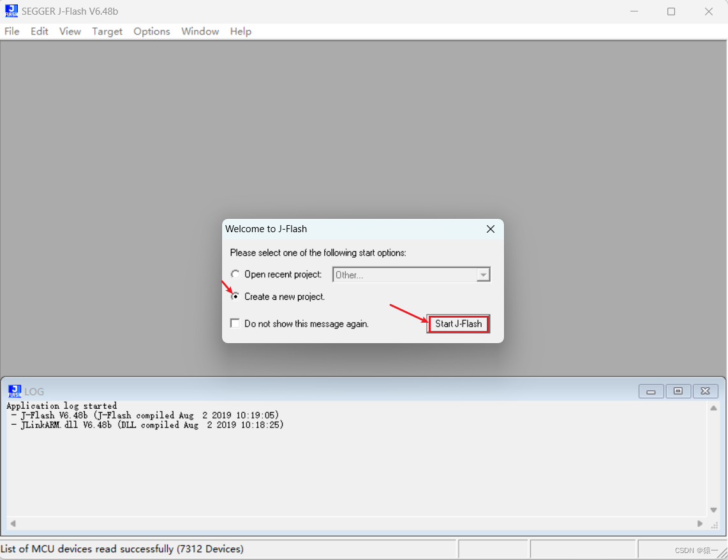Minimize the LOG window
The width and height of the screenshot is (728, 560).
click(x=651, y=391)
